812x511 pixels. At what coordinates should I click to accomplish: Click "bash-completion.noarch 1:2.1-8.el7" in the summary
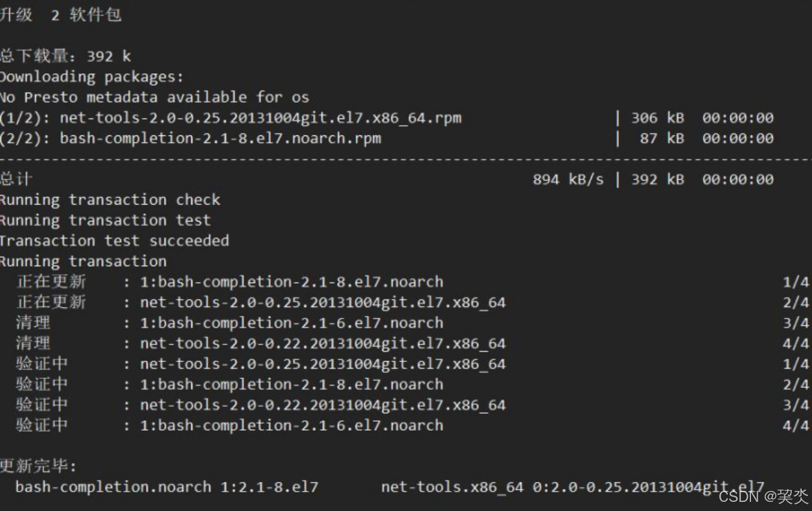pyautogui.click(x=167, y=487)
